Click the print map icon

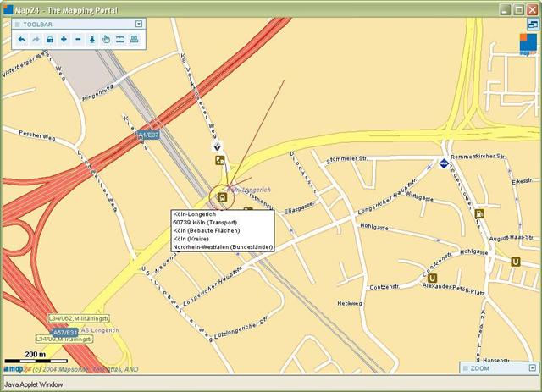tap(134, 40)
